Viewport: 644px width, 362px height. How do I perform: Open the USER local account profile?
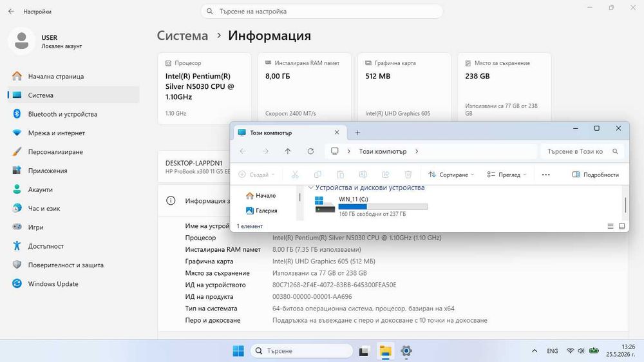(45, 41)
